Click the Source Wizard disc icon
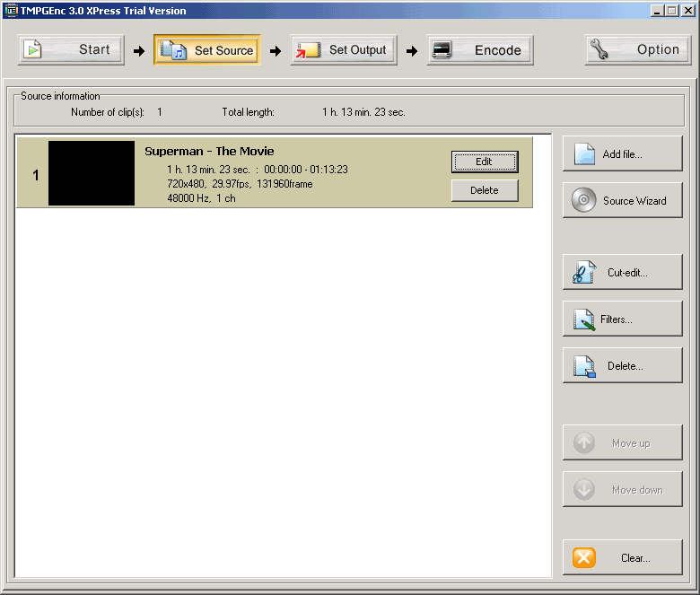Screen dimensions: 700x595 point(584,200)
